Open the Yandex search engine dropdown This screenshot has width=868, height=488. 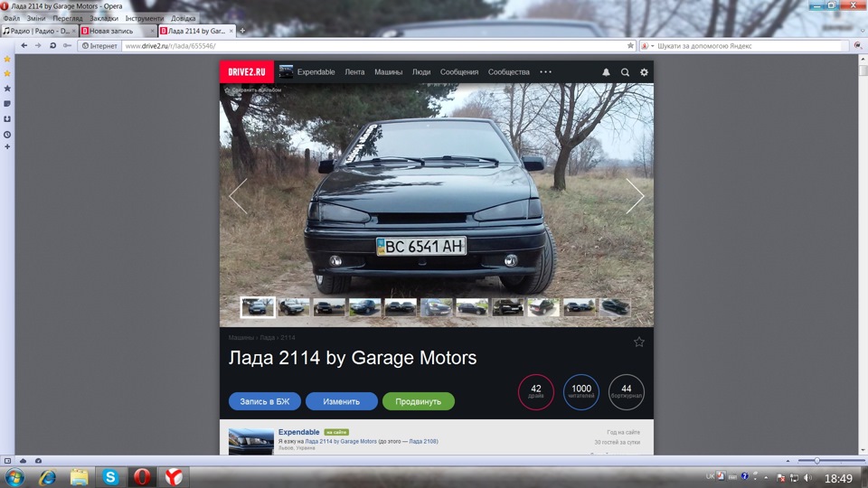(647, 46)
